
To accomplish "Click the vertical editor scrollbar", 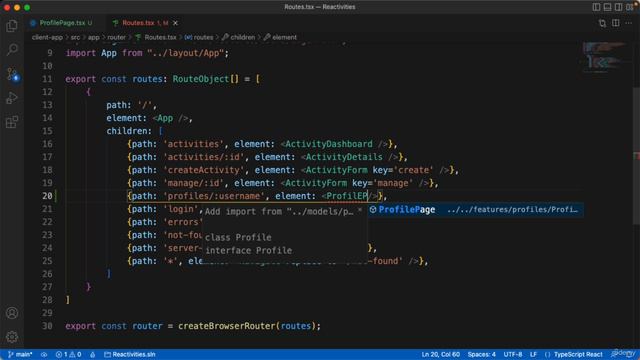I will pyautogui.click(x=636, y=155).
